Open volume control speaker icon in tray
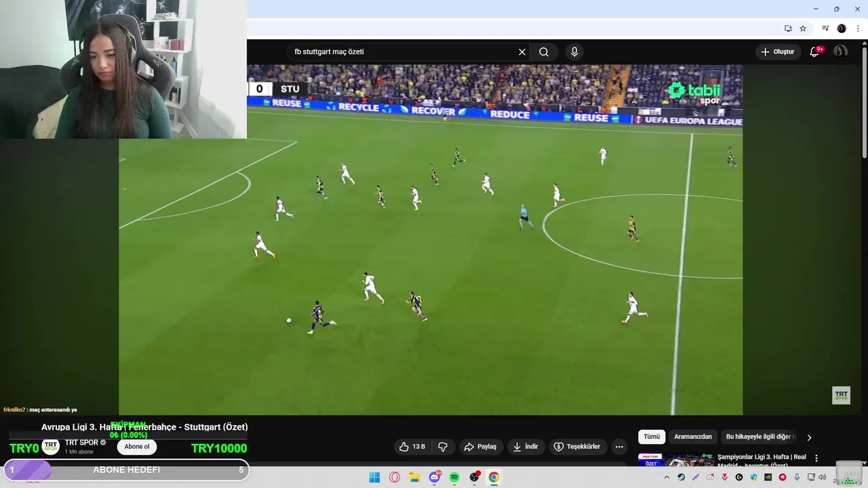Image resolution: width=868 pixels, height=488 pixels. (x=822, y=477)
